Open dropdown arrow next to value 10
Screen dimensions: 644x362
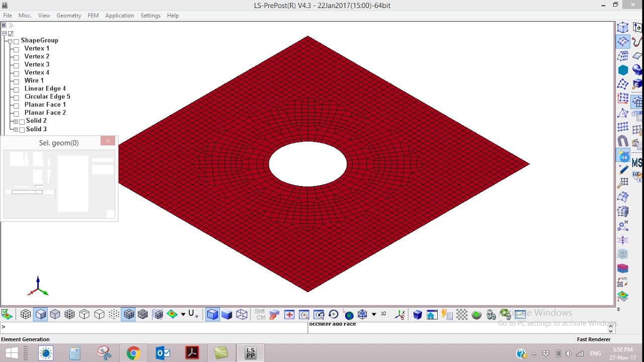click(x=374, y=315)
